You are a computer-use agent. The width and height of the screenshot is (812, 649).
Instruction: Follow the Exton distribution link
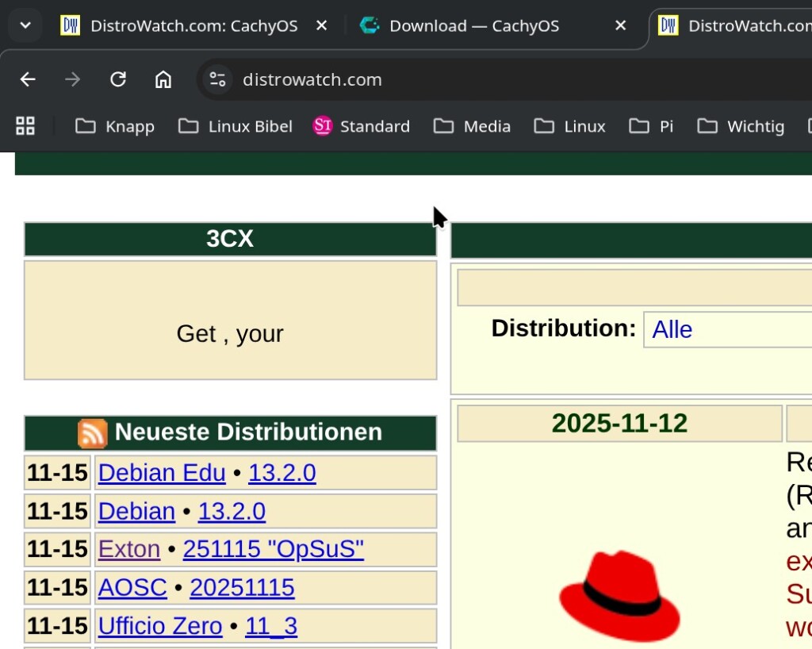click(x=129, y=549)
